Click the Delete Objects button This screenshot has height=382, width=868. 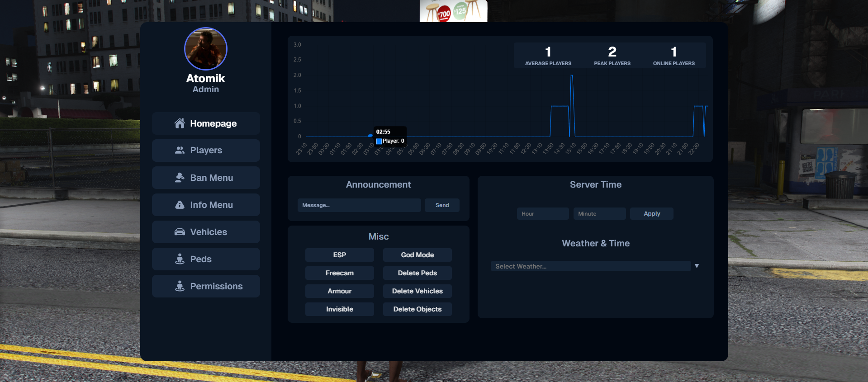[x=417, y=309]
